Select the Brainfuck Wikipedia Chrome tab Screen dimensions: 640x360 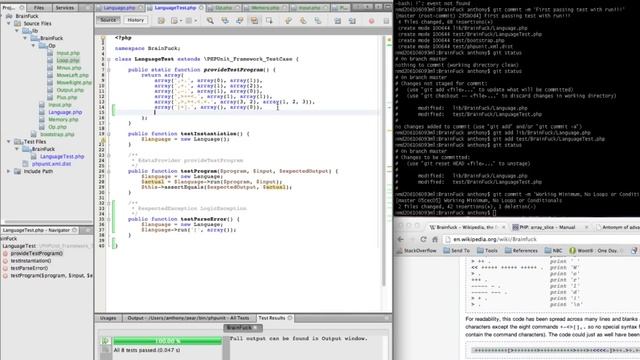tap(467, 227)
